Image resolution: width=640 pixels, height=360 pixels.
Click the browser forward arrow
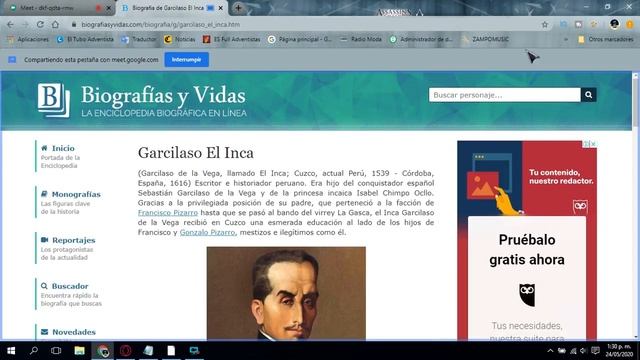coord(25,24)
